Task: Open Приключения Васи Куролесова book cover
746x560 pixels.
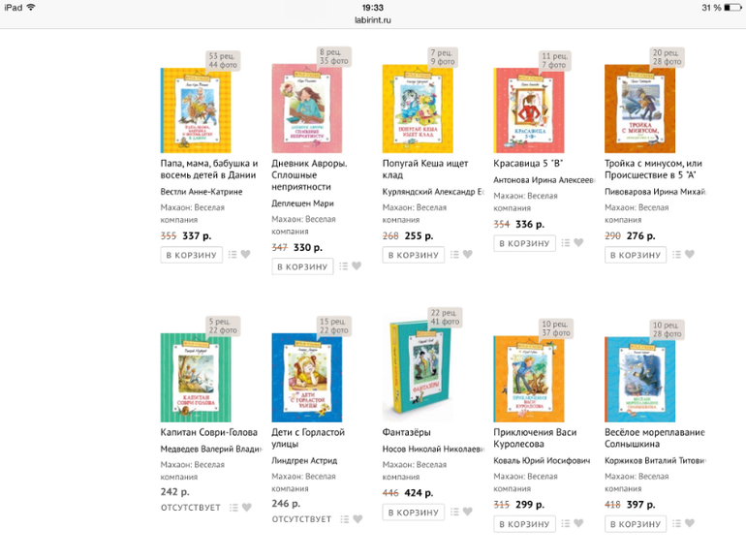Action: click(x=529, y=379)
